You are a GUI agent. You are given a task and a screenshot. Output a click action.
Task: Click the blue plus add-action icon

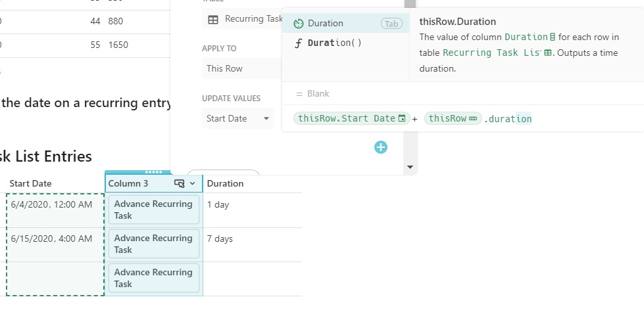point(381,147)
